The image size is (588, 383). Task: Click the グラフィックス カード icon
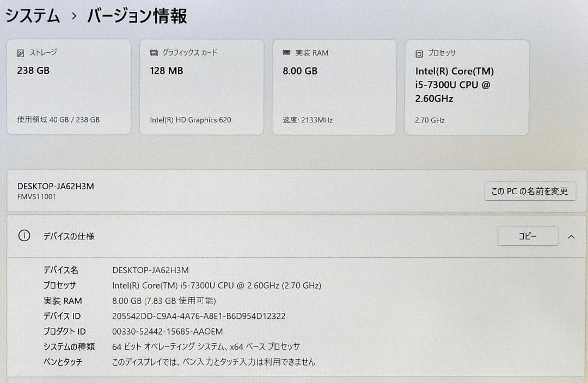(154, 53)
